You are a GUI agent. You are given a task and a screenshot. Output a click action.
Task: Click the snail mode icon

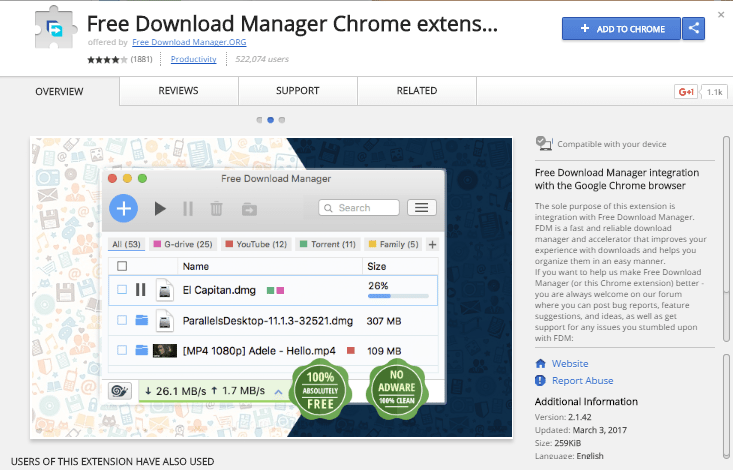coord(120,391)
